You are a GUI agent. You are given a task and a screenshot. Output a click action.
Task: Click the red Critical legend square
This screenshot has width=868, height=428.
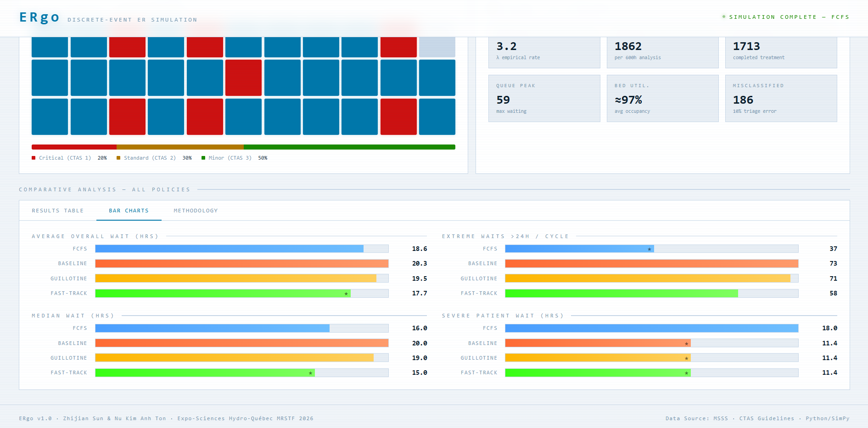pos(34,158)
